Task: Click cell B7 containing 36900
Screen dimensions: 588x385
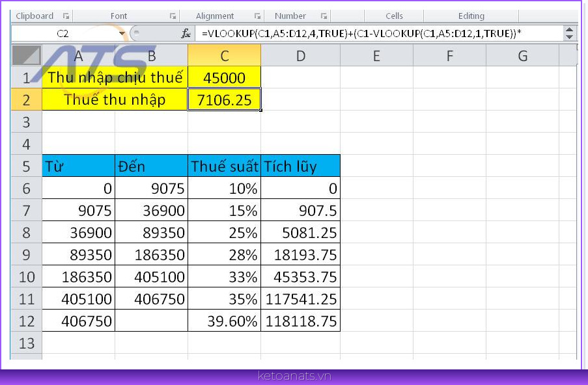Action: point(152,210)
